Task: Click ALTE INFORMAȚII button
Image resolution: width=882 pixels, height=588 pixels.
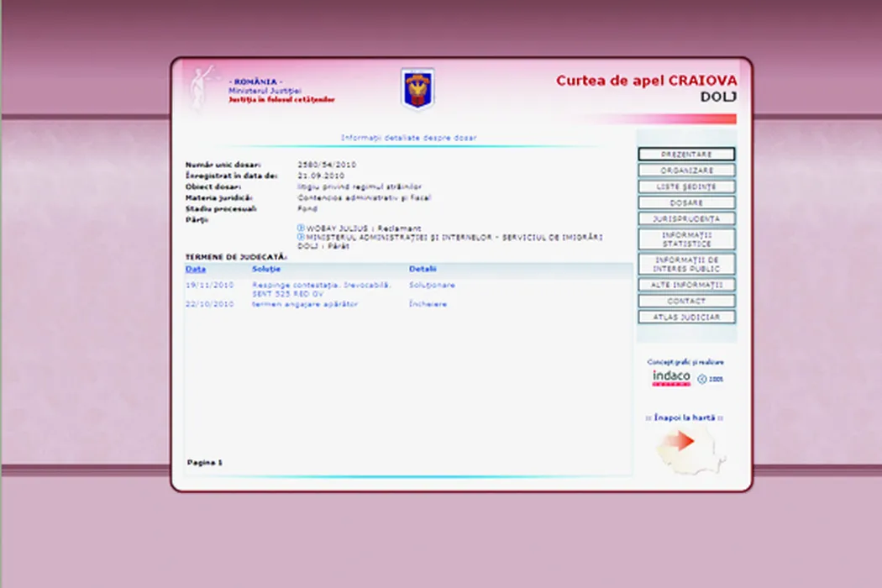Action: click(686, 285)
